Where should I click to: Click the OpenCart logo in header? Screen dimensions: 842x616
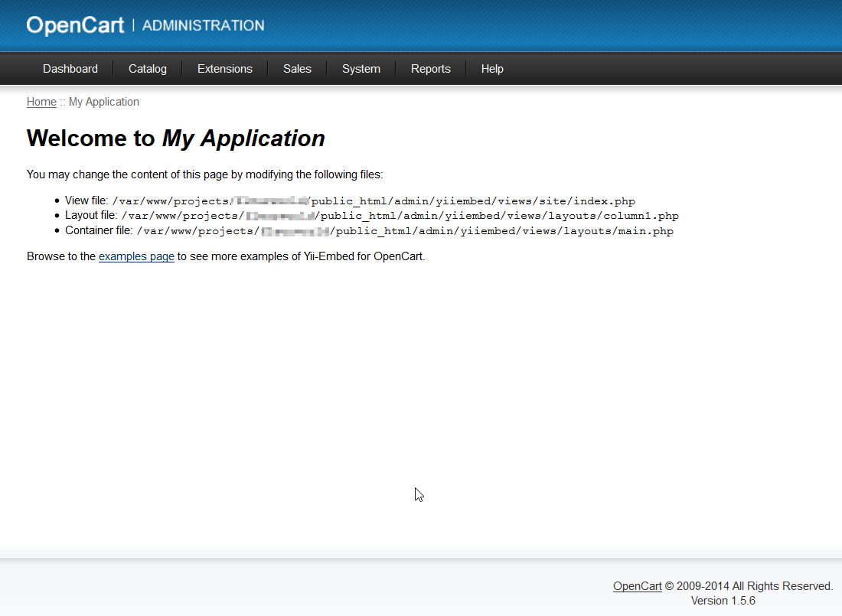(75, 25)
